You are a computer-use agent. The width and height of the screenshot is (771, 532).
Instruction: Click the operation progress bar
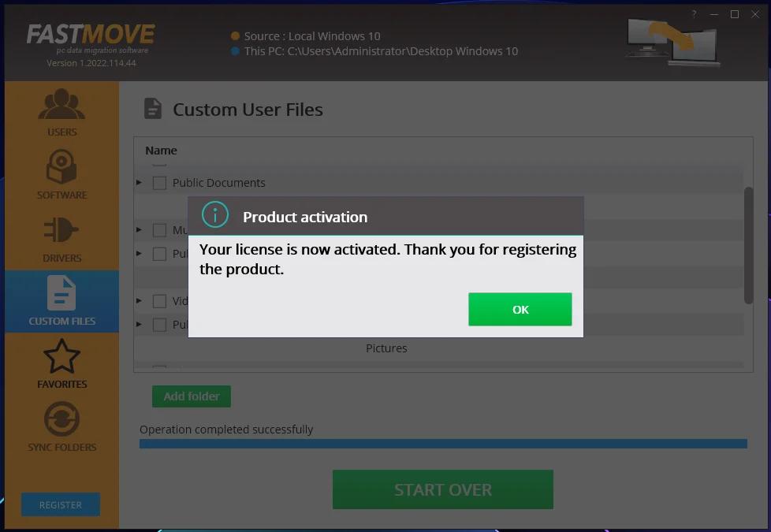tap(443, 444)
